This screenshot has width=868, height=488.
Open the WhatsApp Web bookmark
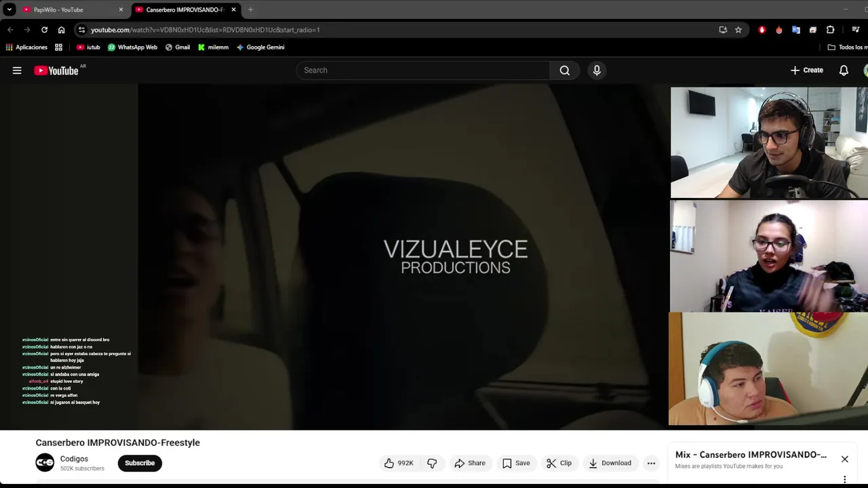click(x=132, y=47)
